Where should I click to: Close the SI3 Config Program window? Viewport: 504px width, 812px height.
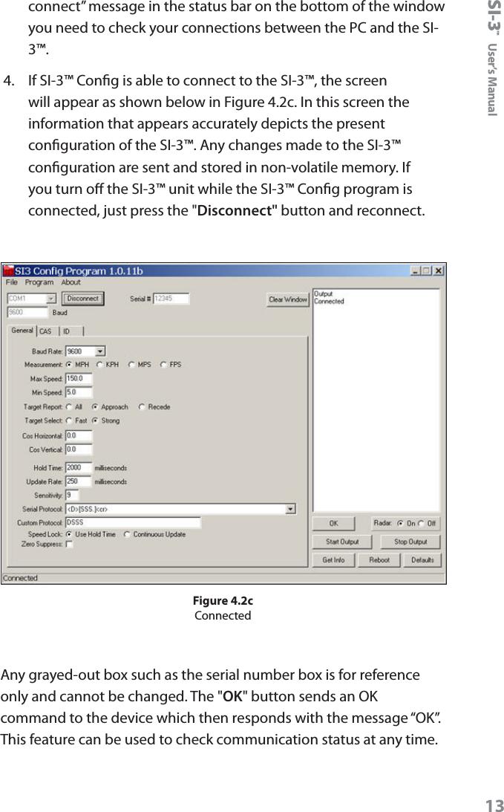pyautogui.click(x=438, y=271)
